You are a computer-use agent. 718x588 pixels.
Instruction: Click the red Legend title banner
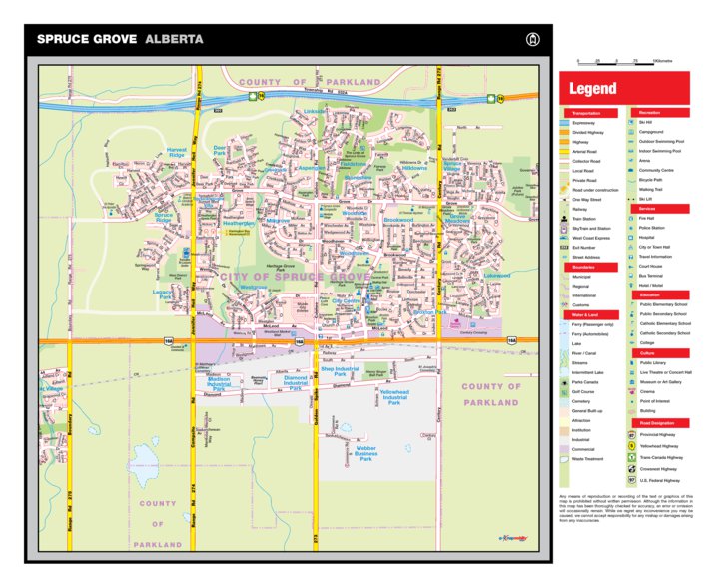[624, 87]
